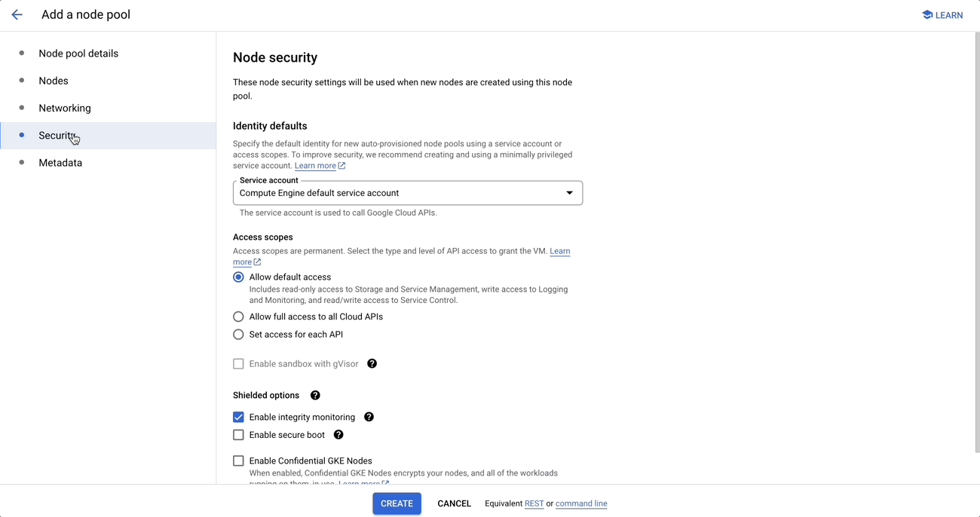Open the Service account dropdown
980x517 pixels.
(407, 193)
